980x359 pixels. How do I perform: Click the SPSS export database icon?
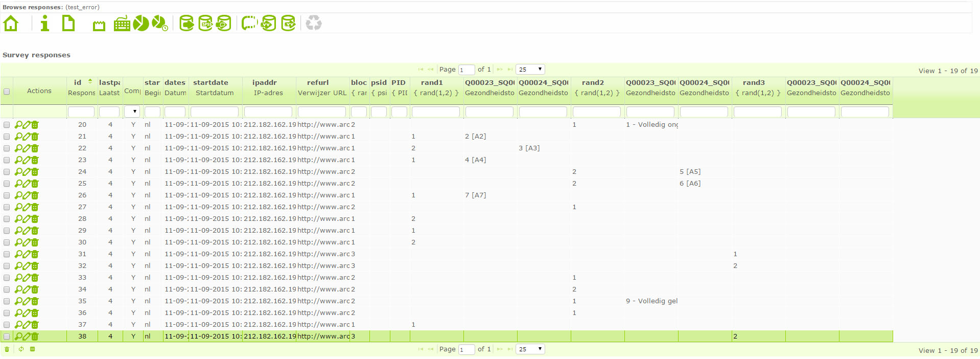tap(205, 24)
